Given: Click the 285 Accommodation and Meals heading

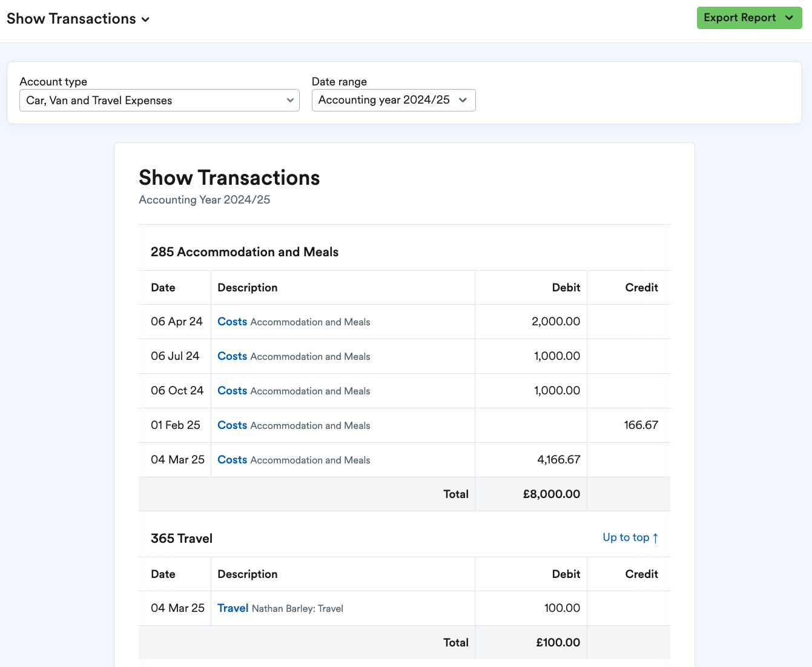Looking at the screenshot, I should [245, 252].
